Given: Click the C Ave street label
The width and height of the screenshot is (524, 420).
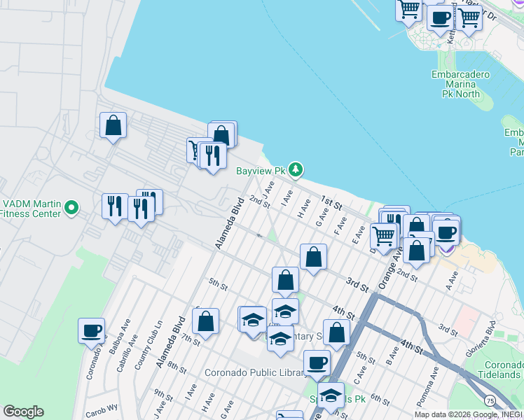Looking at the screenshot, I should (360, 375).
